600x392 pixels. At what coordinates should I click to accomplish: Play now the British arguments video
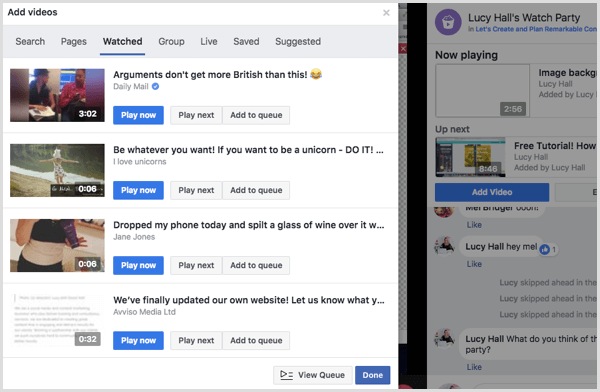pos(139,115)
